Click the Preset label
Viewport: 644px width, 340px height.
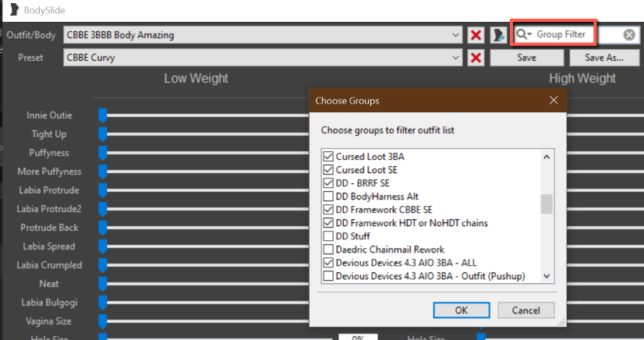point(30,58)
